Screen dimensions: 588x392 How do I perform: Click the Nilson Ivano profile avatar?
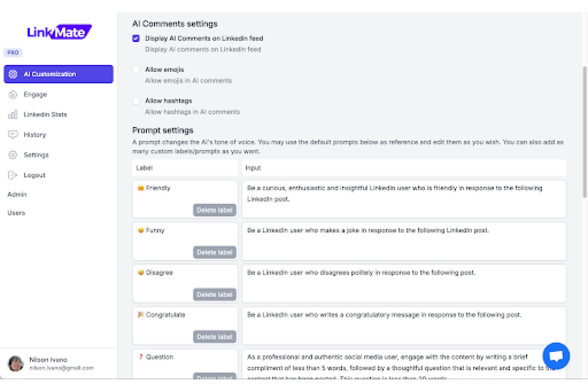[x=16, y=363]
